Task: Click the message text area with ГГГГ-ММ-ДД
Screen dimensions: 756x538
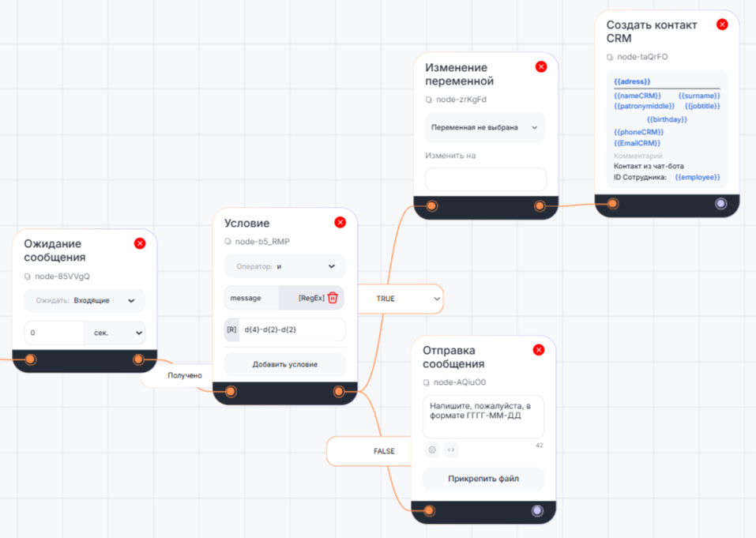Action: [x=483, y=416]
